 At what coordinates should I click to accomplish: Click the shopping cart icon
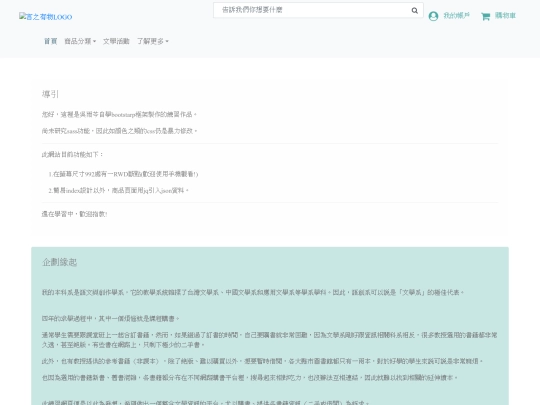coord(486,16)
